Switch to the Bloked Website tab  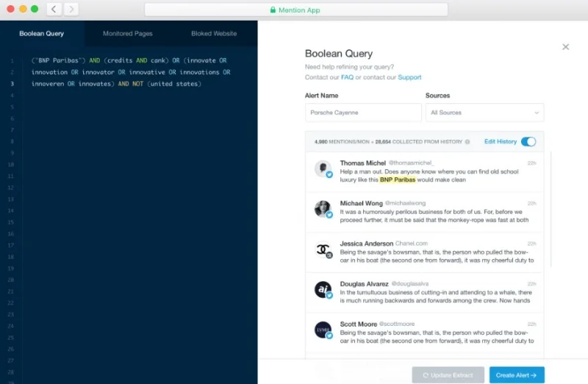click(x=214, y=33)
